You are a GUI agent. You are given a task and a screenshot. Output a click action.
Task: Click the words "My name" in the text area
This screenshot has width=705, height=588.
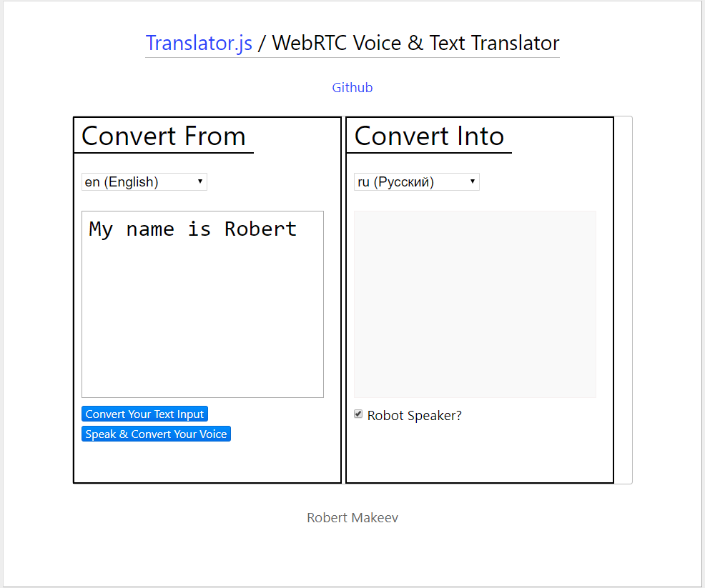[x=132, y=229]
